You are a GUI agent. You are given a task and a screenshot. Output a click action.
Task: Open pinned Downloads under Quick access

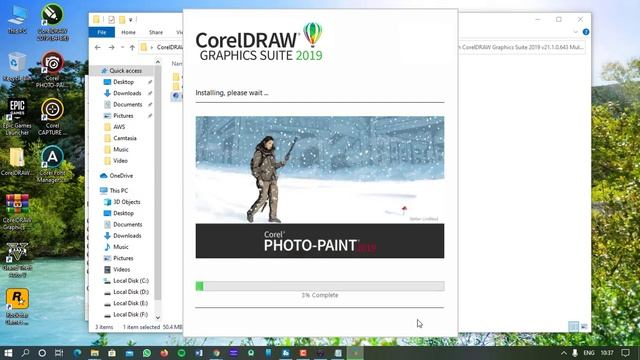[127, 93]
